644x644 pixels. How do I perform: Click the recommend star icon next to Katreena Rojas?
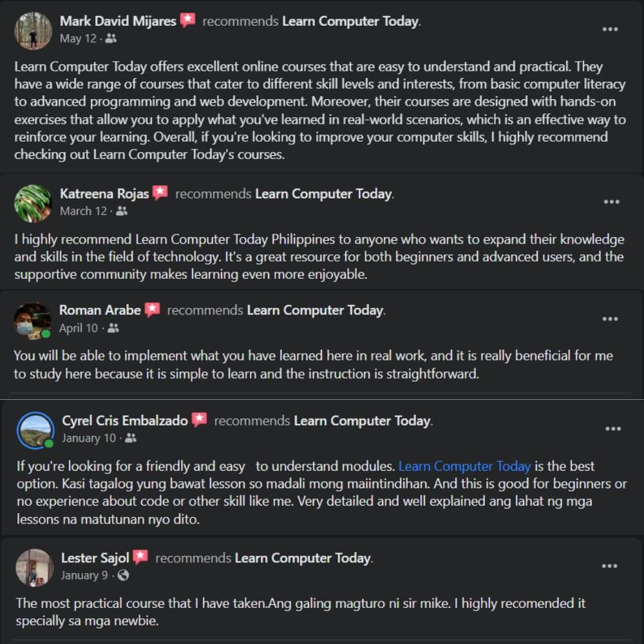pyautogui.click(x=160, y=193)
